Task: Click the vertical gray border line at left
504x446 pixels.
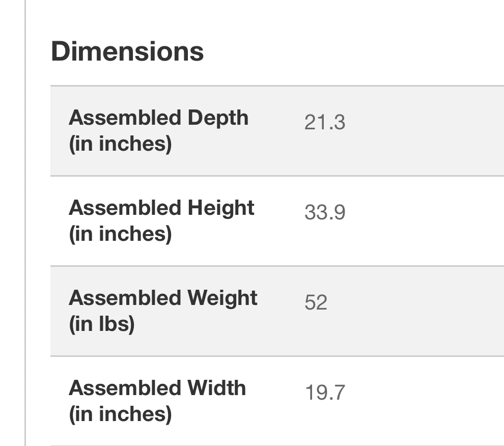Action: click(x=25, y=223)
